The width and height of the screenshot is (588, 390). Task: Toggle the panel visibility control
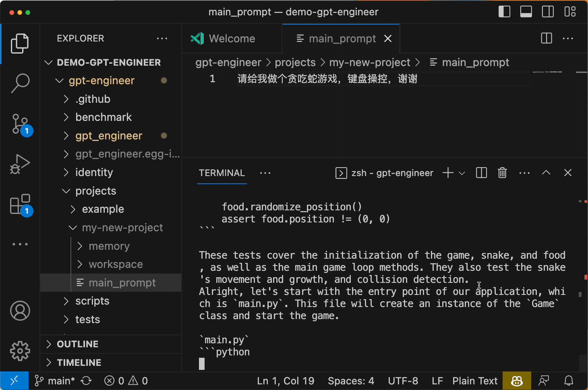click(x=526, y=11)
